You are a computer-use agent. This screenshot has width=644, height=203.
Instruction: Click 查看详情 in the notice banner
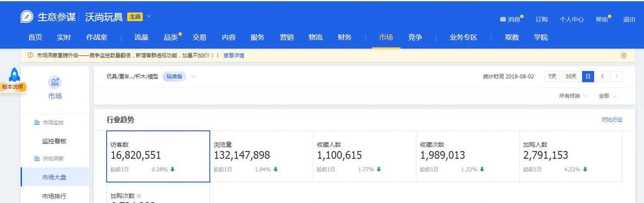[234, 55]
